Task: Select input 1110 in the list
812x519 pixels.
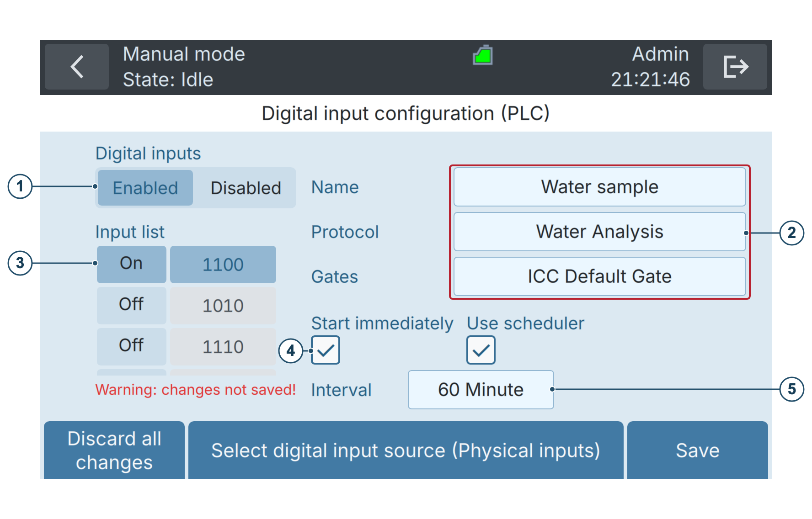Action: (223, 346)
